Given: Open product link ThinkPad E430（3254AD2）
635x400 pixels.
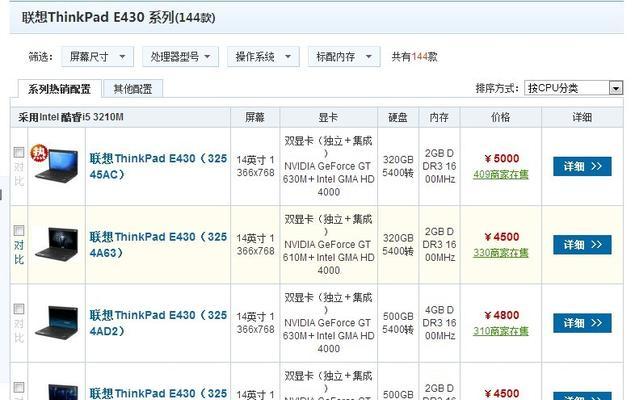Looking at the screenshot, I should point(158,323).
